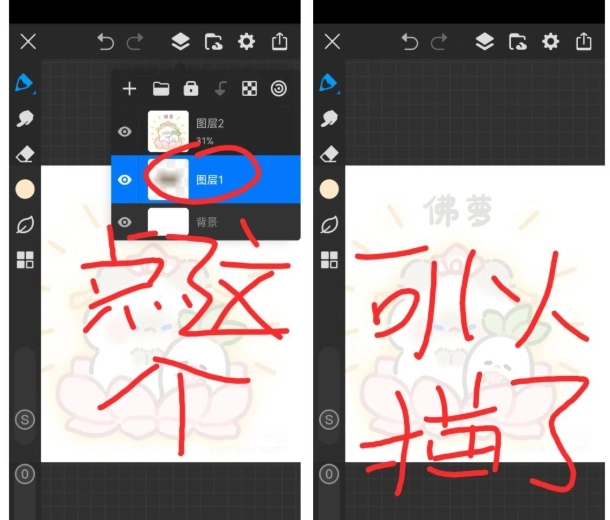Select the 图层2 layer thumbnail
Image resolution: width=610 pixels, height=520 pixels.
[168, 131]
